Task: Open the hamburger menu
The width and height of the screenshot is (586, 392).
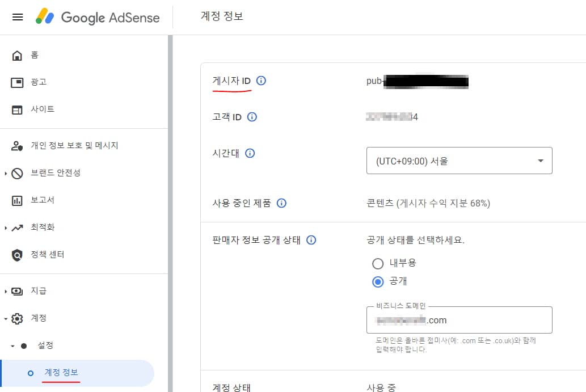Action: (17, 17)
